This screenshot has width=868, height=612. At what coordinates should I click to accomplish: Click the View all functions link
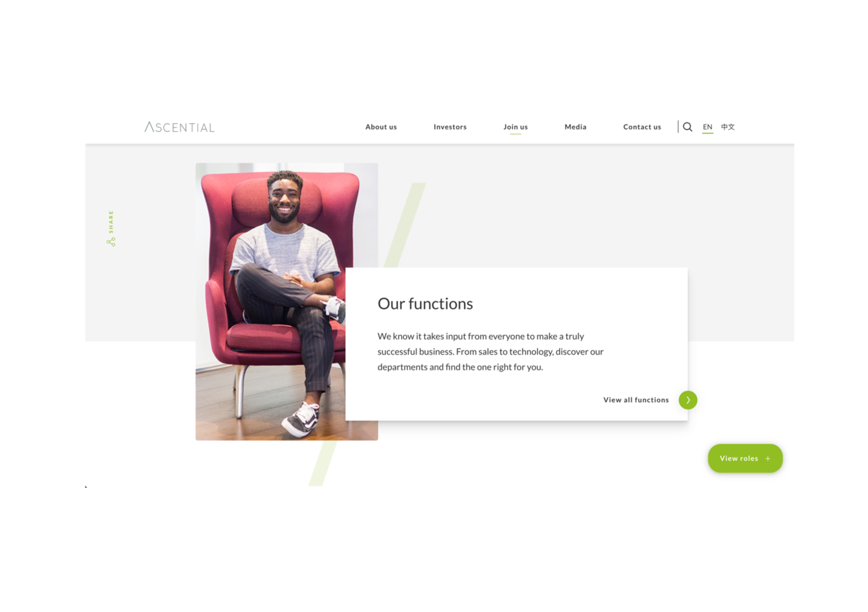[636, 400]
